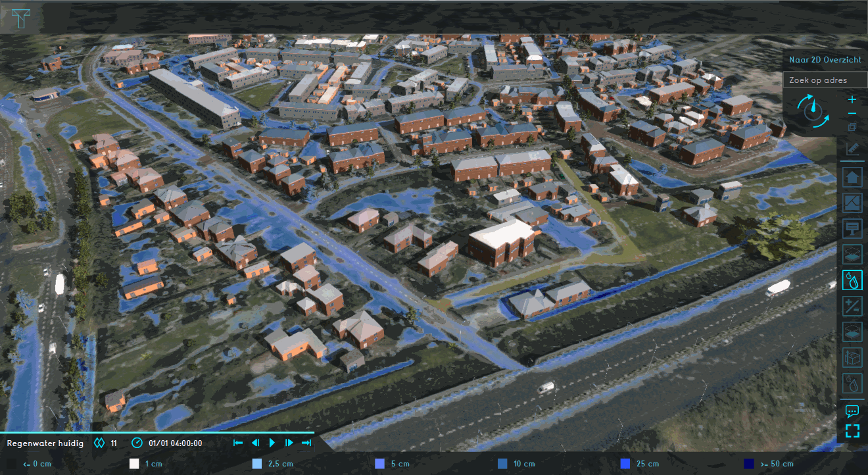Image resolution: width=868 pixels, height=475 pixels.
Task: Click the timeframe diamonds icon
Action: (x=100, y=443)
